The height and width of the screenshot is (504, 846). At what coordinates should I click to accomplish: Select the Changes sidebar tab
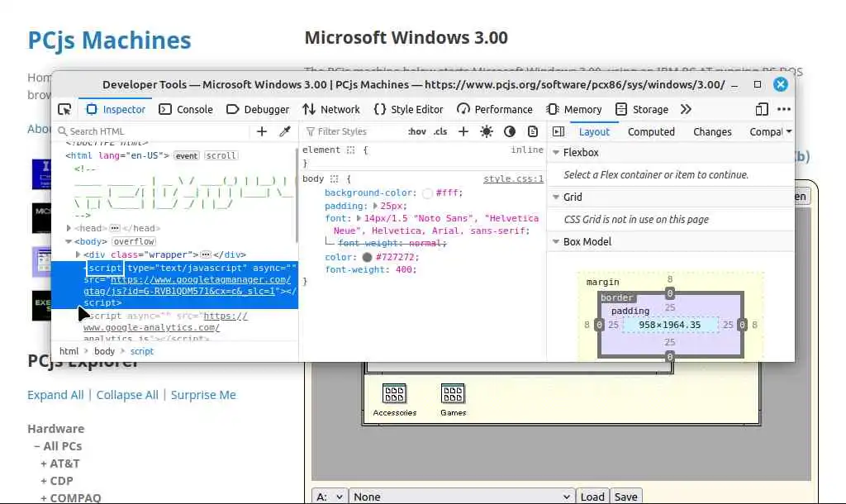coord(712,131)
